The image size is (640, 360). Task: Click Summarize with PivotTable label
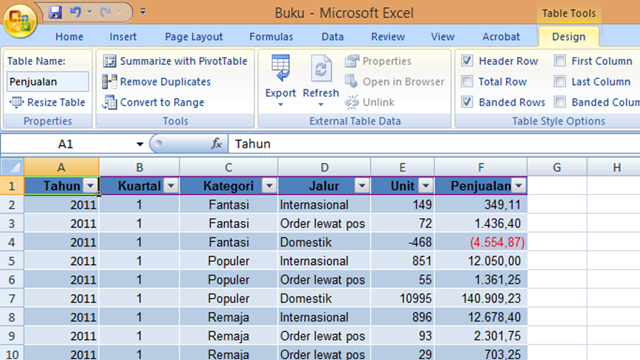click(184, 61)
